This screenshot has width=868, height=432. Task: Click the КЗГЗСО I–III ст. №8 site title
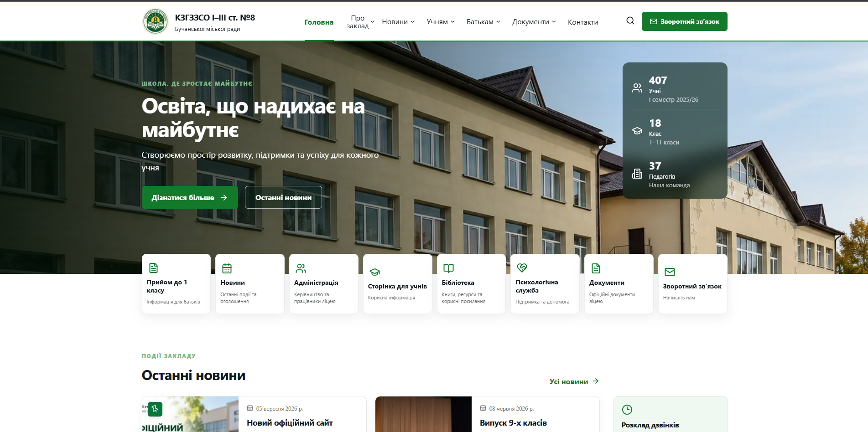click(215, 17)
